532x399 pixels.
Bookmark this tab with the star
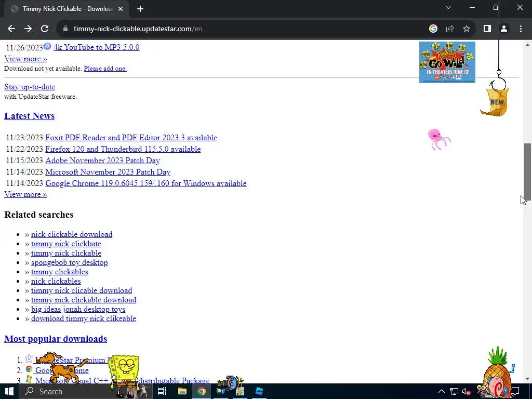click(x=467, y=29)
